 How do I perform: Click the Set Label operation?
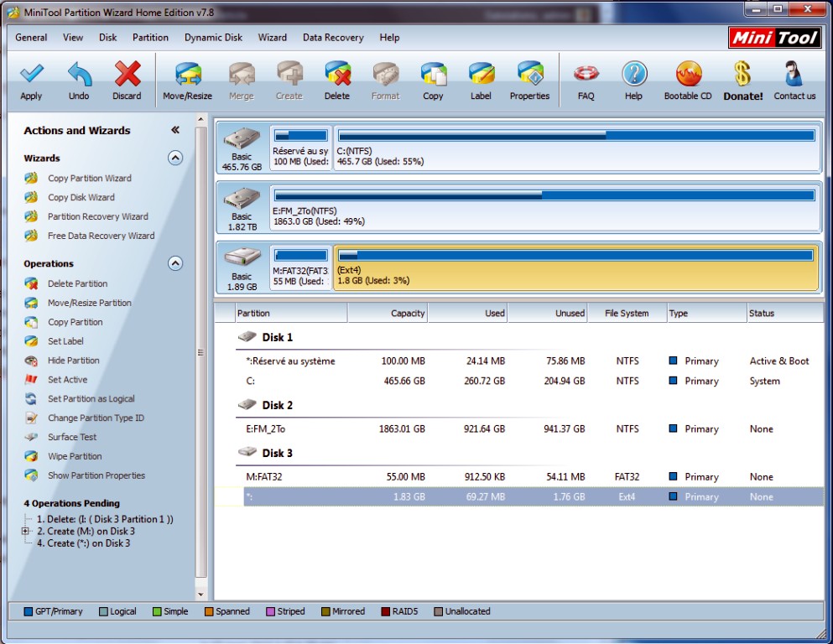(x=65, y=340)
